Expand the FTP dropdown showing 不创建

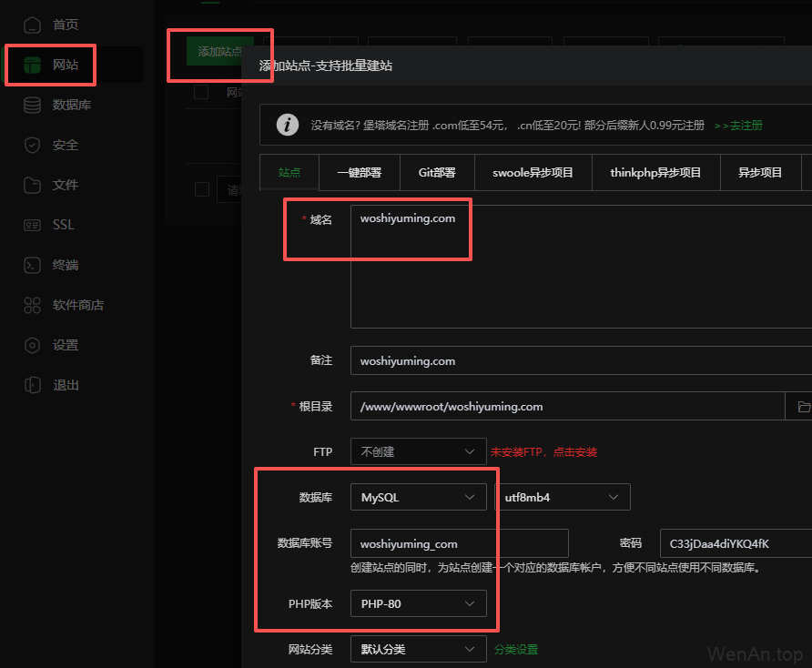coord(418,451)
